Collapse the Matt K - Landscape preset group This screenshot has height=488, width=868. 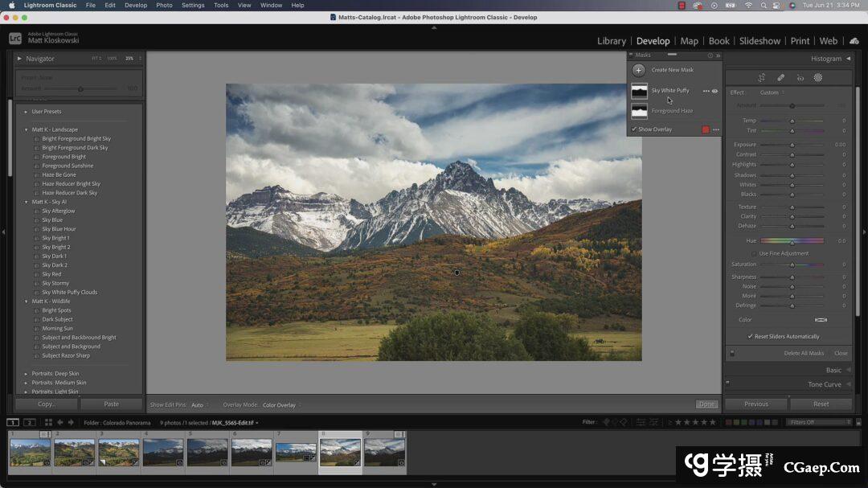[27, 129]
